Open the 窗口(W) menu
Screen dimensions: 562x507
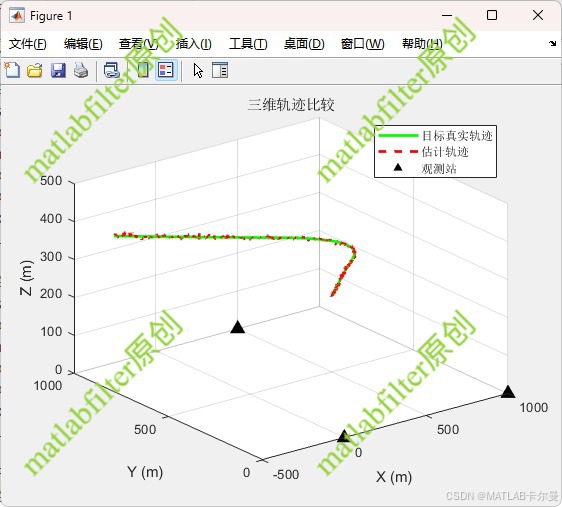tap(362, 44)
